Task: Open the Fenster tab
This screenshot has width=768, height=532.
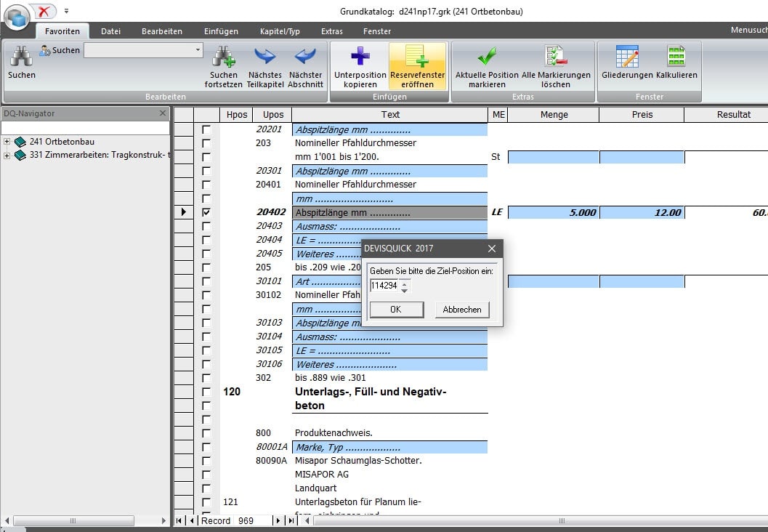Action: click(377, 31)
